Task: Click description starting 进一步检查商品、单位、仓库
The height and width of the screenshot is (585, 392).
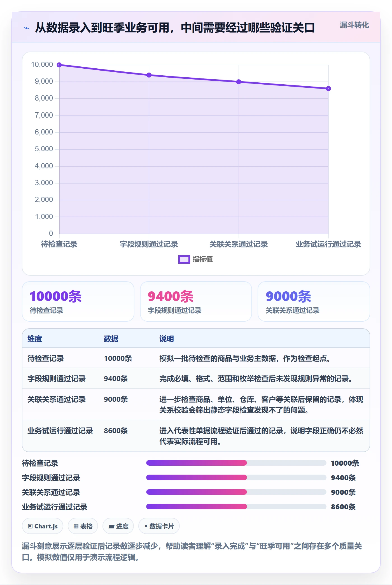Action: [x=261, y=405]
